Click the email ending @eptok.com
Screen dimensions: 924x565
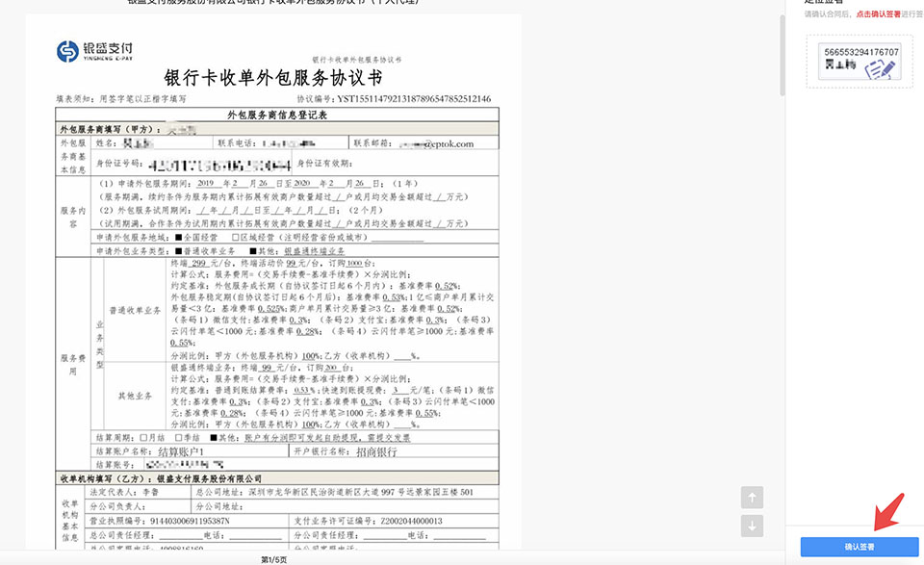(x=435, y=143)
